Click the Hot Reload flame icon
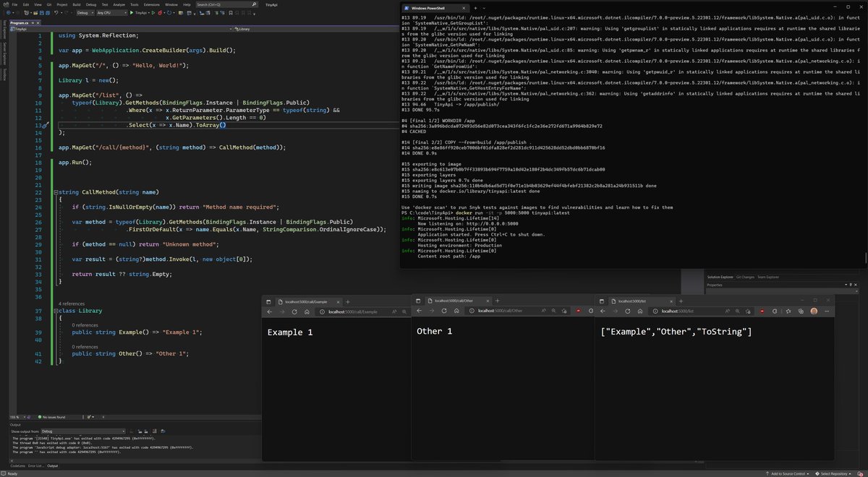The width and height of the screenshot is (868, 477). click(160, 13)
